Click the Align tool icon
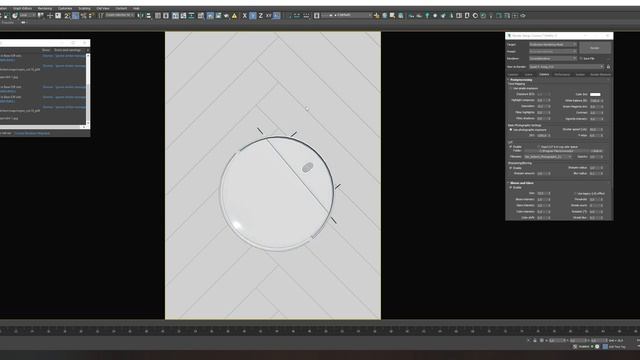 tap(149, 16)
